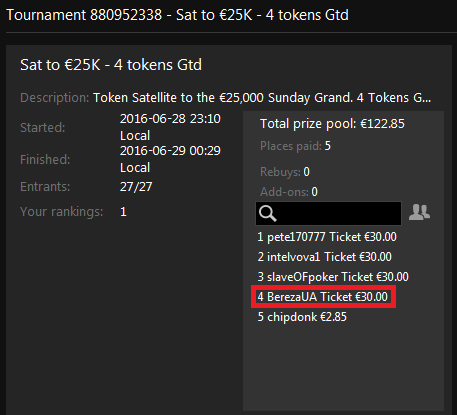Click the Started date and time
Image resolution: width=457 pixels, height=415 pixels.
pyautogui.click(x=170, y=127)
